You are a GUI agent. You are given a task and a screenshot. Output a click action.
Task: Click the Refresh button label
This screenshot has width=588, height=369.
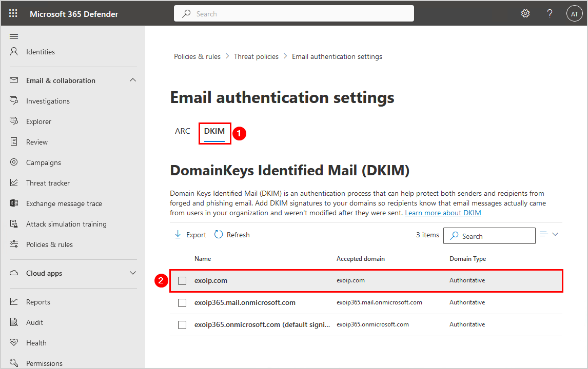click(x=238, y=235)
